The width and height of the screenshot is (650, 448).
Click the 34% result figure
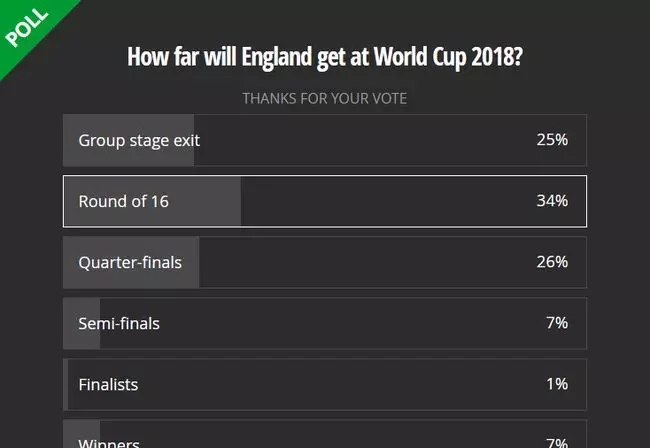click(552, 201)
